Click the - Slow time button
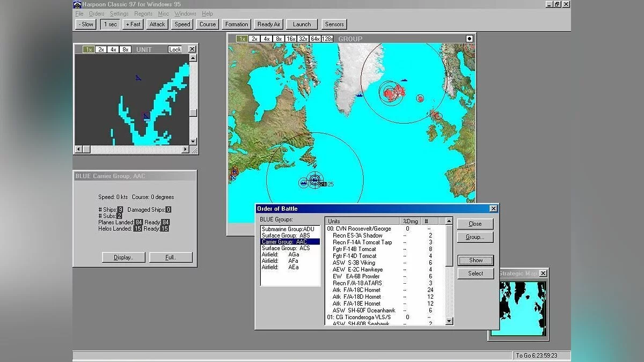644x362 pixels. pos(85,24)
